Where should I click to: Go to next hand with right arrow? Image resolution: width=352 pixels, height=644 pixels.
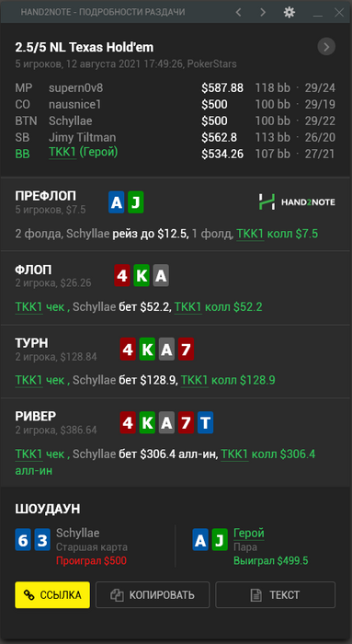tap(263, 12)
